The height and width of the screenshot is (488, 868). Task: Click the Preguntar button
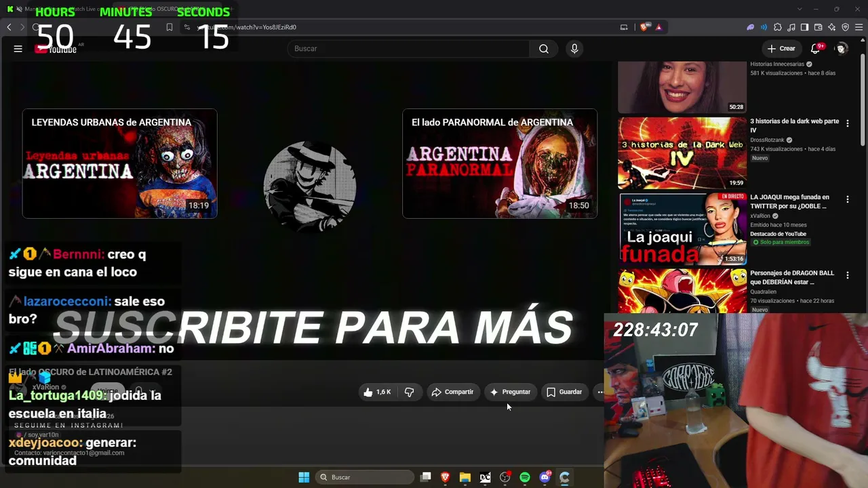(x=510, y=392)
